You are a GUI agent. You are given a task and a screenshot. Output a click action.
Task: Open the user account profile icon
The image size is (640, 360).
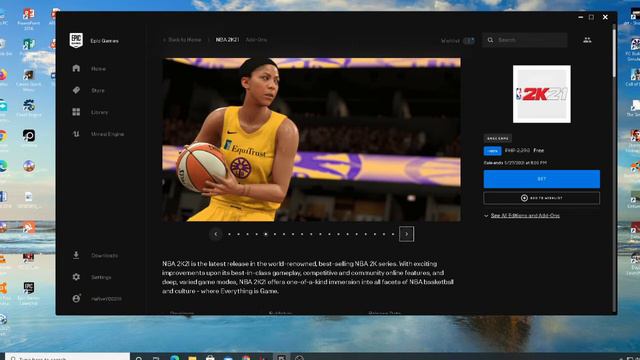click(x=76, y=298)
